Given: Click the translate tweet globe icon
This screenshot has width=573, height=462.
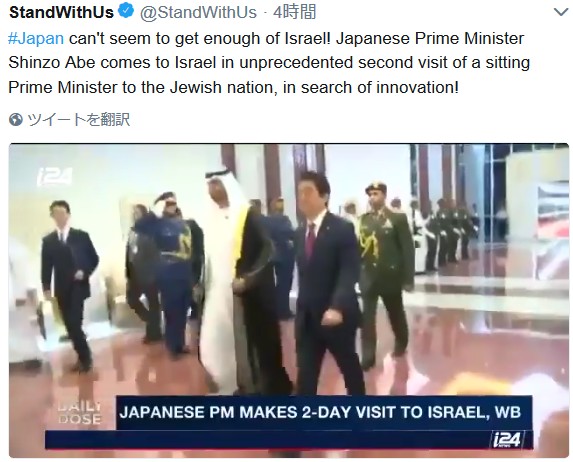Looking at the screenshot, I should pyautogui.click(x=16, y=120).
